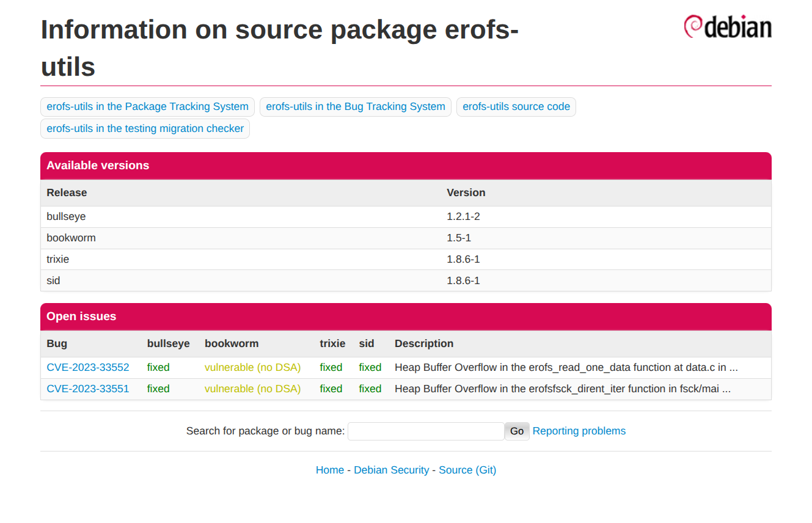Image resolution: width=812 pixels, height=523 pixels.
Task: Select version 1.5-1
Action: pyautogui.click(x=459, y=238)
